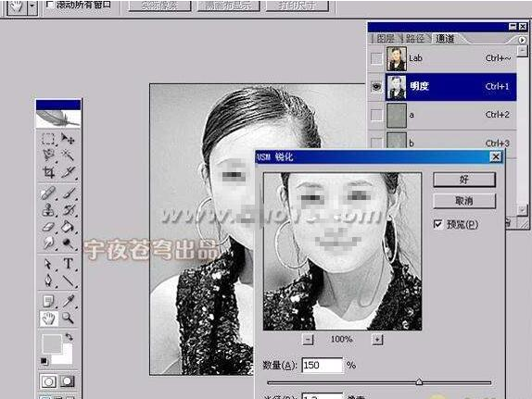The image size is (532, 399).
Task: Hide the 明度 channel eye icon
Action: tap(376, 87)
